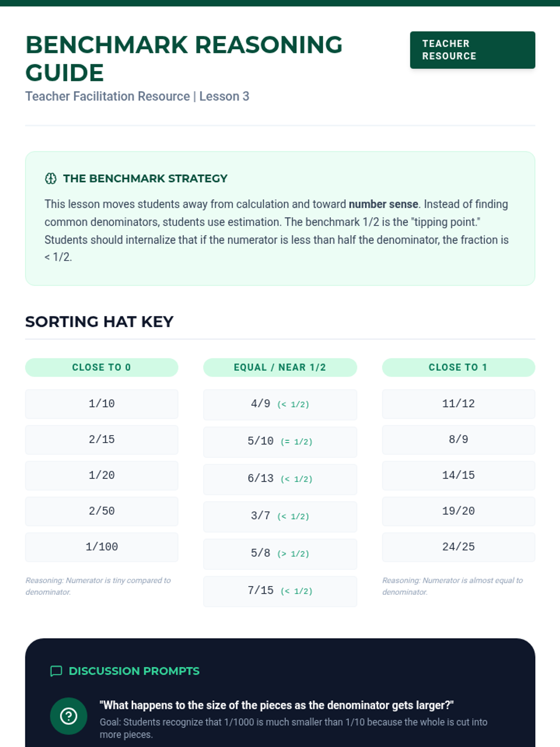Click the 11/12 fraction card
The height and width of the screenshot is (747, 560).
(x=458, y=404)
